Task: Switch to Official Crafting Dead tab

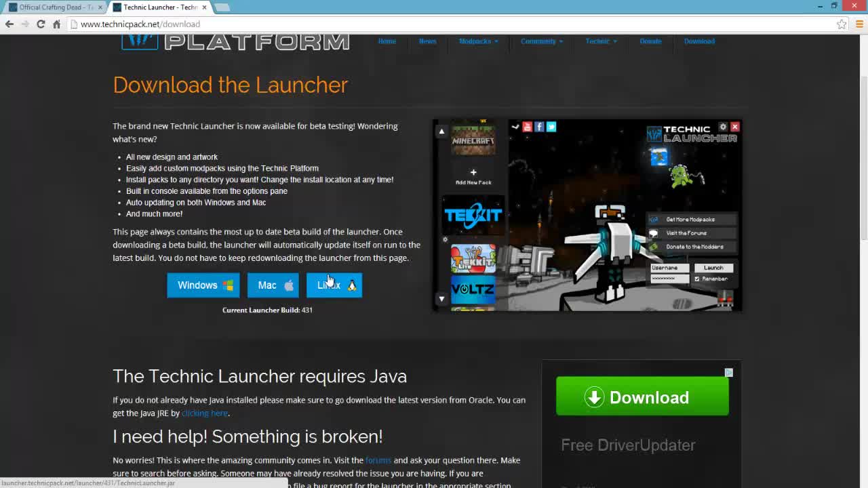Action: pos(56,7)
